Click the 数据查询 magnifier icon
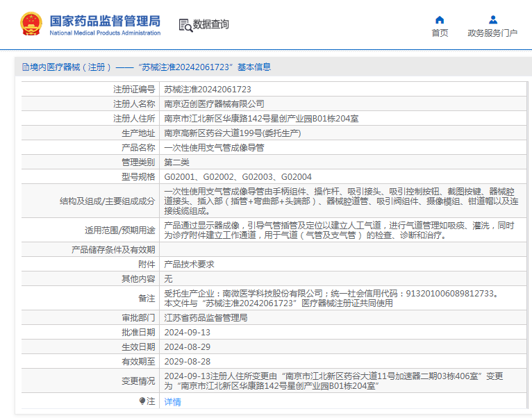The image size is (532, 418). pyautogui.click(x=185, y=25)
